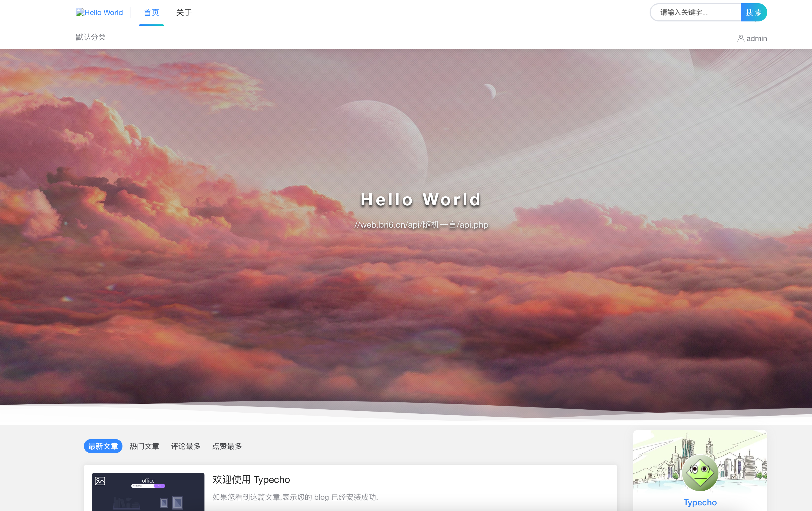Switch to the 点赞最多 tab
This screenshot has height=511, width=812.
[x=227, y=446]
